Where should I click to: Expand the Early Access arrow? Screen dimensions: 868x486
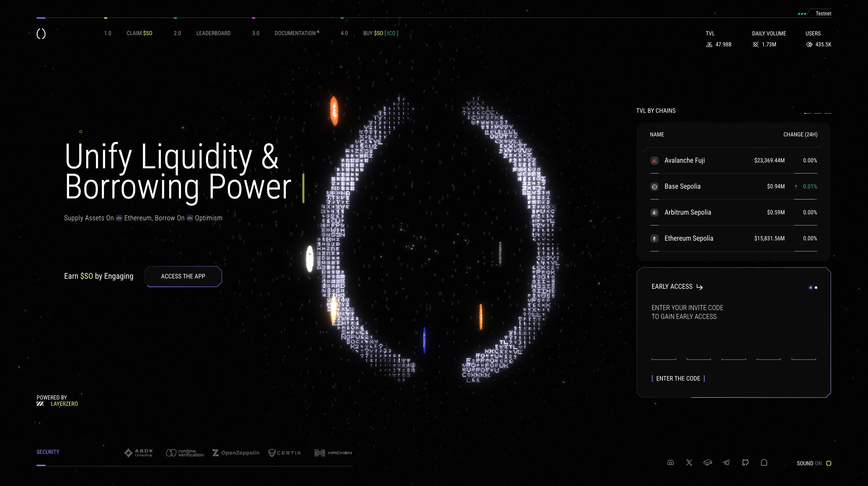(x=699, y=287)
